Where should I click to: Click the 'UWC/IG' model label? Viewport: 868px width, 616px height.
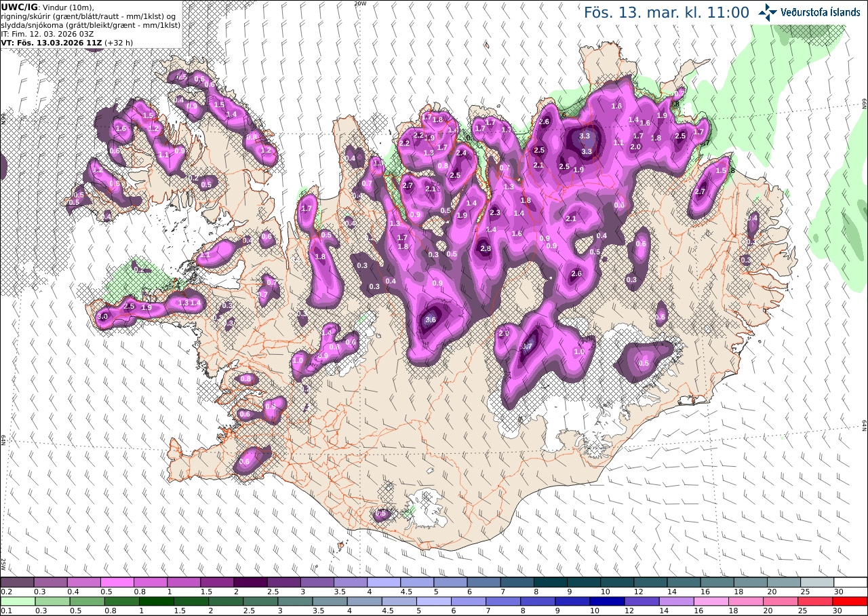(x=19, y=7)
